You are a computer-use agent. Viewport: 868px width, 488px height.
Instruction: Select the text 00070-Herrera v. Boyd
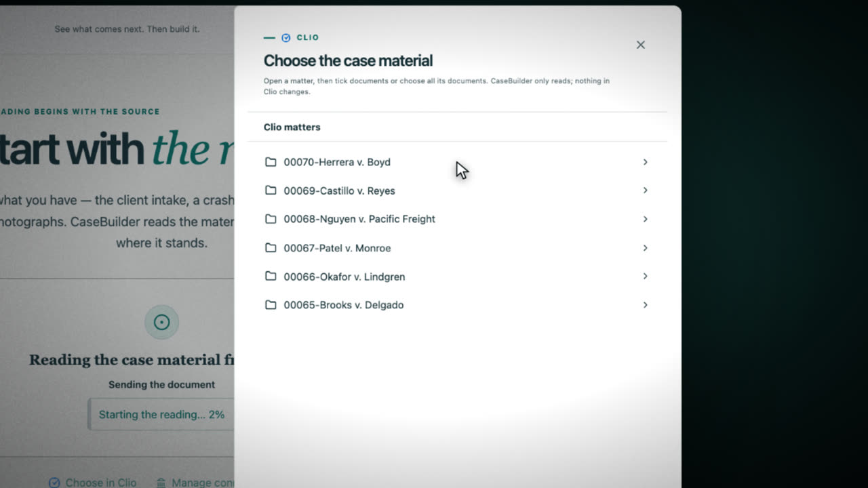tap(337, 162)
